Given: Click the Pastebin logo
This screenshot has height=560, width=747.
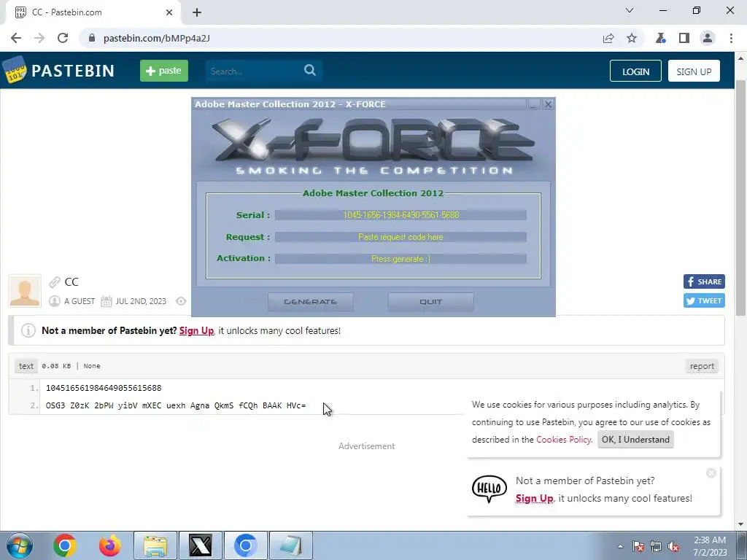Looking at the screenshot, I should pyautogui.click(x=59, y=71).
